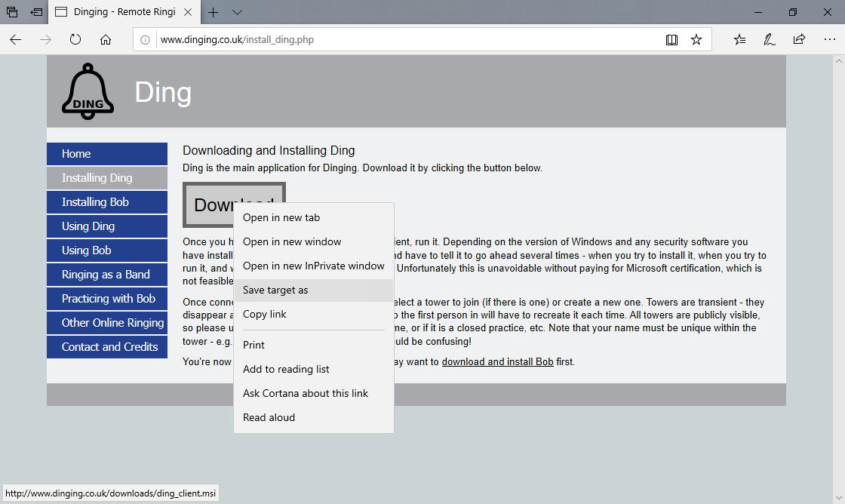Image resolution: width=845 pixels, height=504 pixels.
Task: Click the Forward navigation arrow
Action: pos(45,39)
